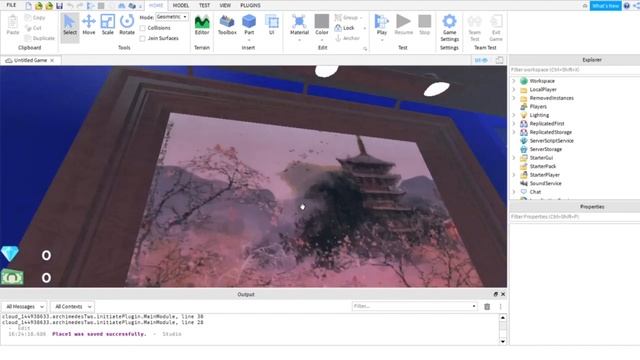
Task: Open the FILE menu
Action: click(11, 5)
